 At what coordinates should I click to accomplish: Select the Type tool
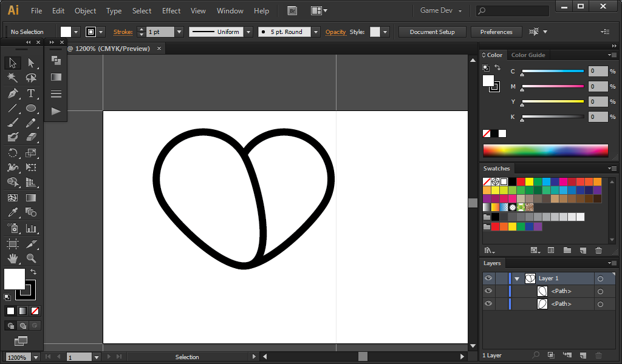pos(31,93)
